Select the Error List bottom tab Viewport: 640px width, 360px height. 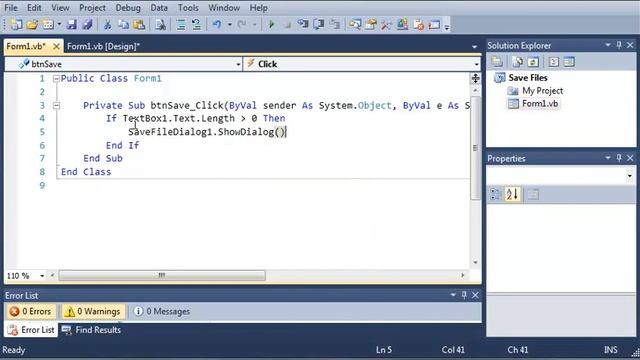click(31, 330)
